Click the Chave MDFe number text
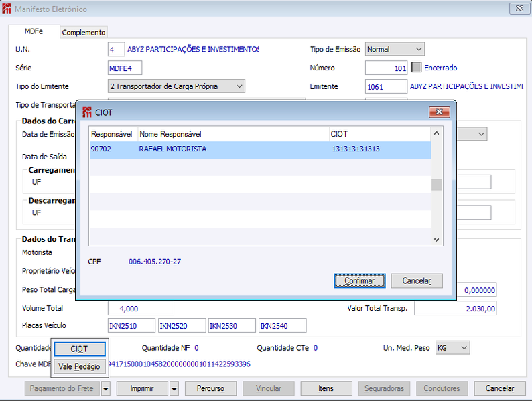The image size is (532, 401). [x=179, y=364]
